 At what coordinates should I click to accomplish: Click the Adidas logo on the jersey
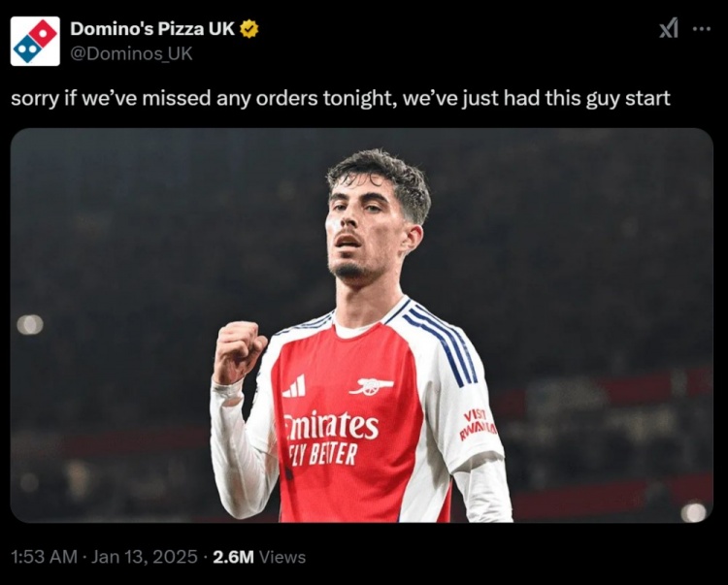294,386
